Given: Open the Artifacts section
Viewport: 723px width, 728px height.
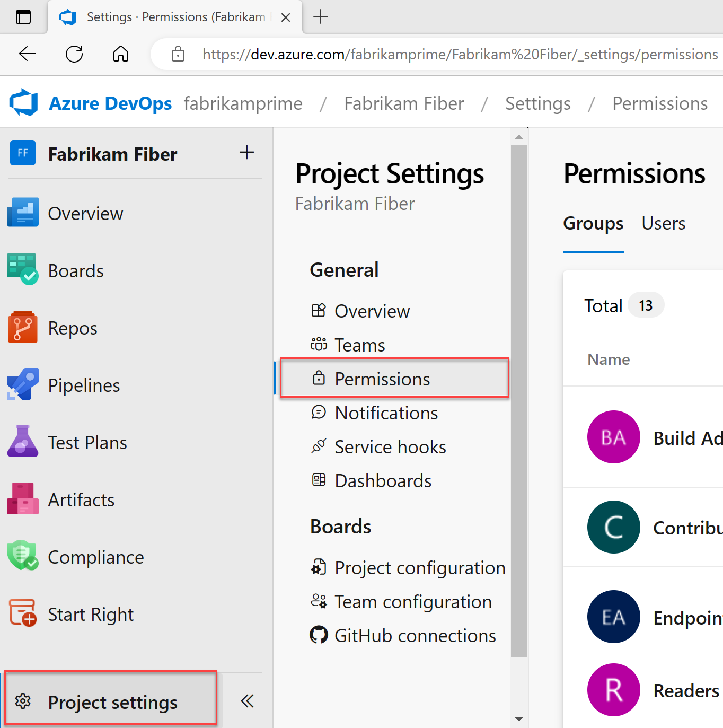Looking at the screenshot, I should [x=22, y=498].
